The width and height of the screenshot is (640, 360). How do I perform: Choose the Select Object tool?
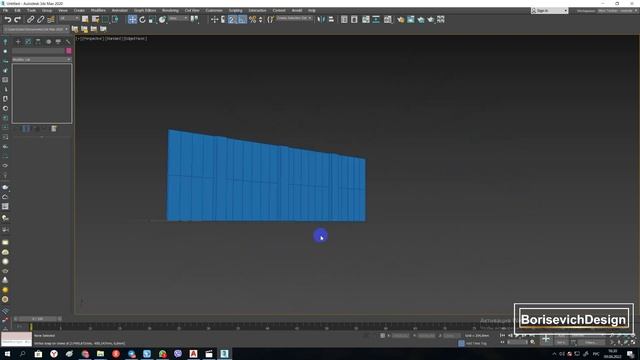(85, 19)
